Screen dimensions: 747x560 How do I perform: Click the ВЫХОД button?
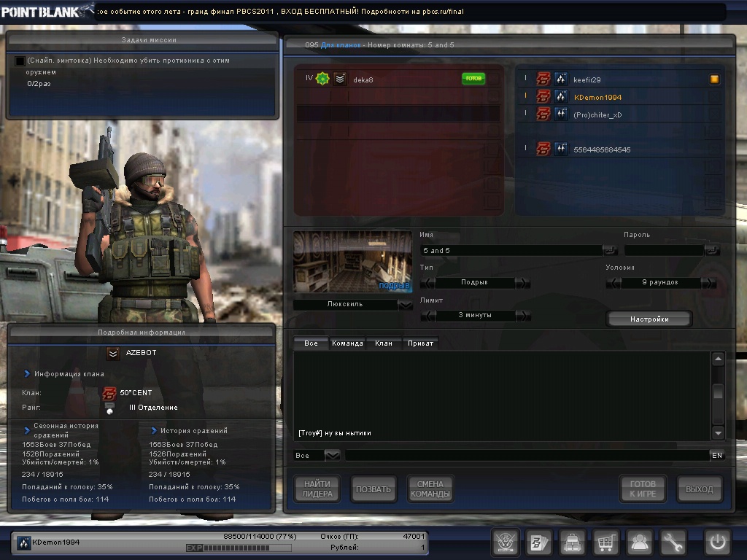700,489
